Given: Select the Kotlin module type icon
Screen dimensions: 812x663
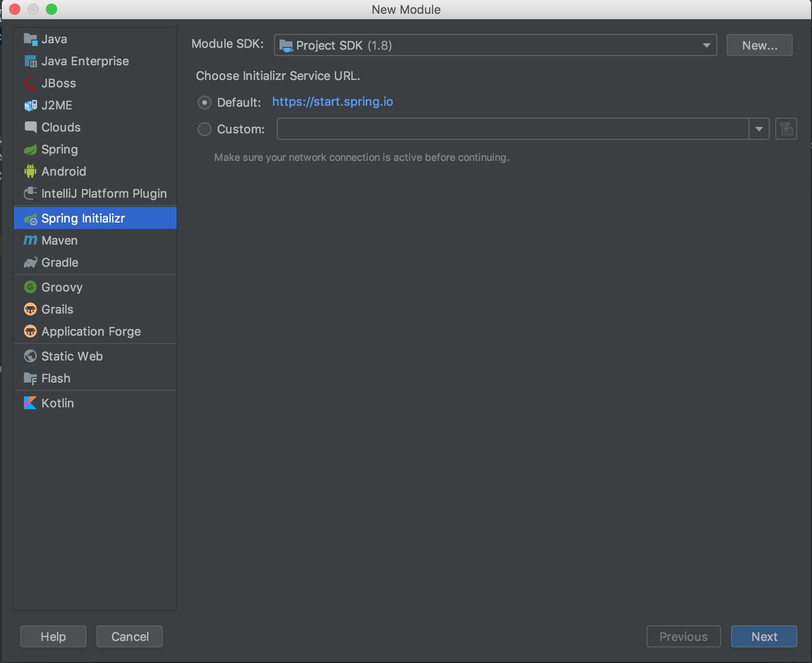Looking at the screenshot, I should (x=30, y=403).
